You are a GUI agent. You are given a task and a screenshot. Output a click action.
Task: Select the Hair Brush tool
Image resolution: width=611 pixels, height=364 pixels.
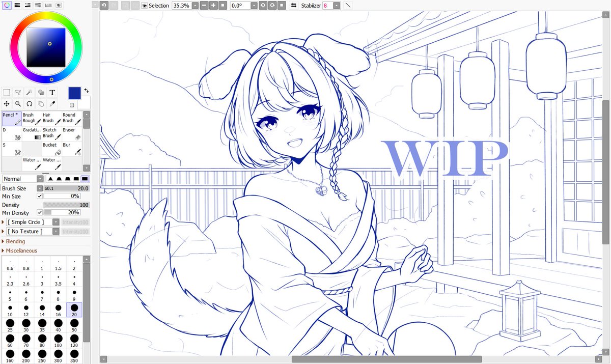click(51, 118)
